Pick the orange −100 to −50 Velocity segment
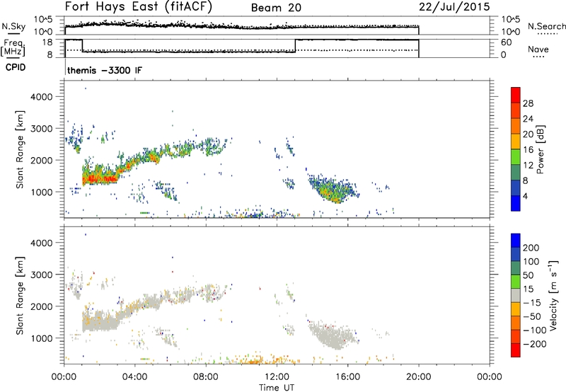The image size is (566, 392). coord(516,323)
